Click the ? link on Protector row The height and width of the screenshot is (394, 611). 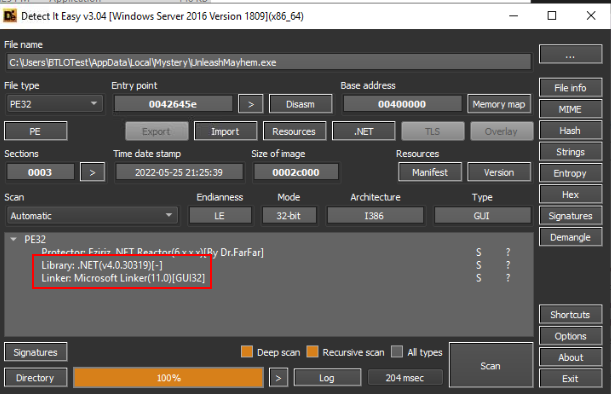tap(508, 253)
